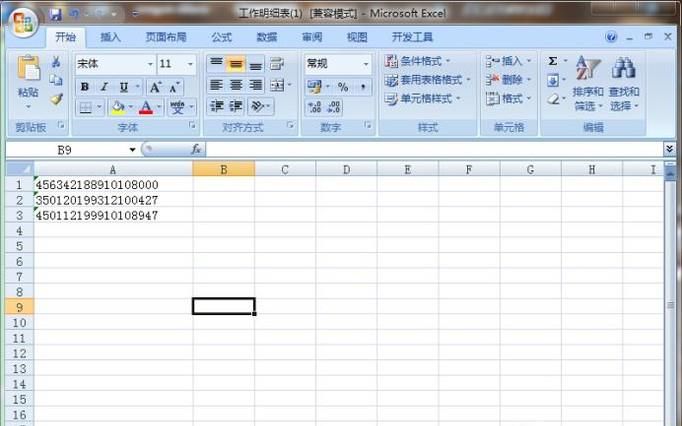Viewport: 682px width, 426px height.
Task: Align text right
Action: (256, 85)
